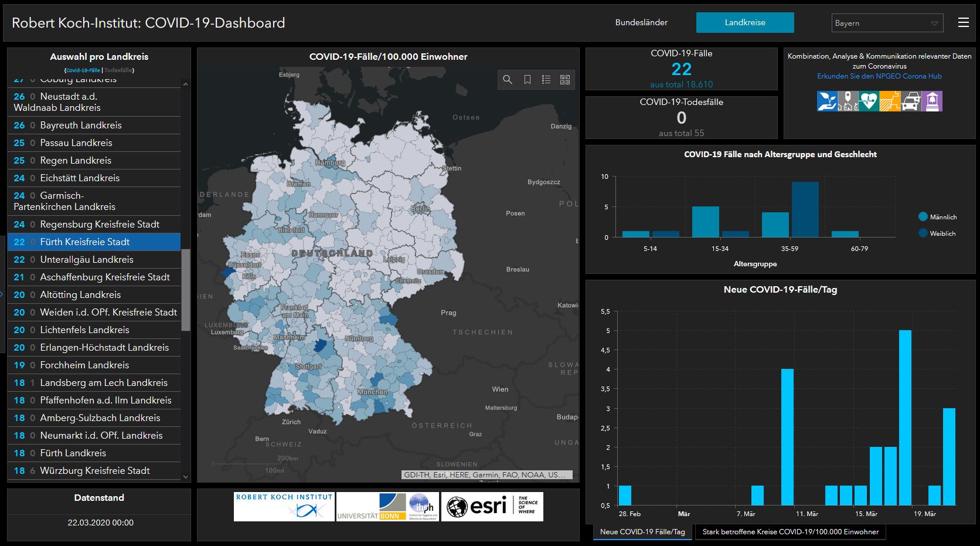Click the blue plant-in-hand hub icon
The width and height of the screenshot is (980, 546).
point(827,101)
